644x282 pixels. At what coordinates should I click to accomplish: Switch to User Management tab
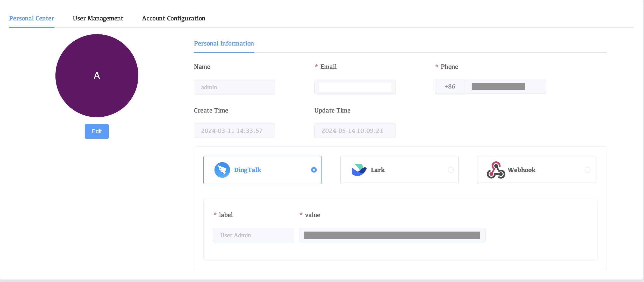(x=98, y=18)
